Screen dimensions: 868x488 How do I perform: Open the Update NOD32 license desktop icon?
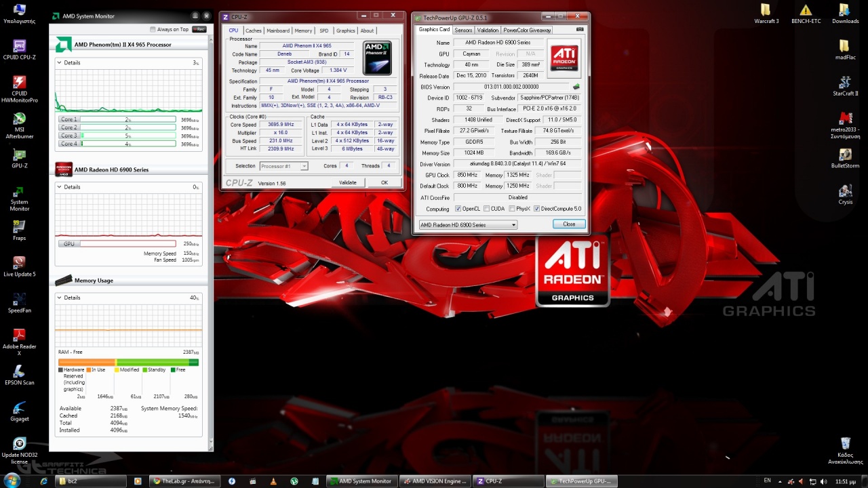pyautogui.click(x=19, y=451)
